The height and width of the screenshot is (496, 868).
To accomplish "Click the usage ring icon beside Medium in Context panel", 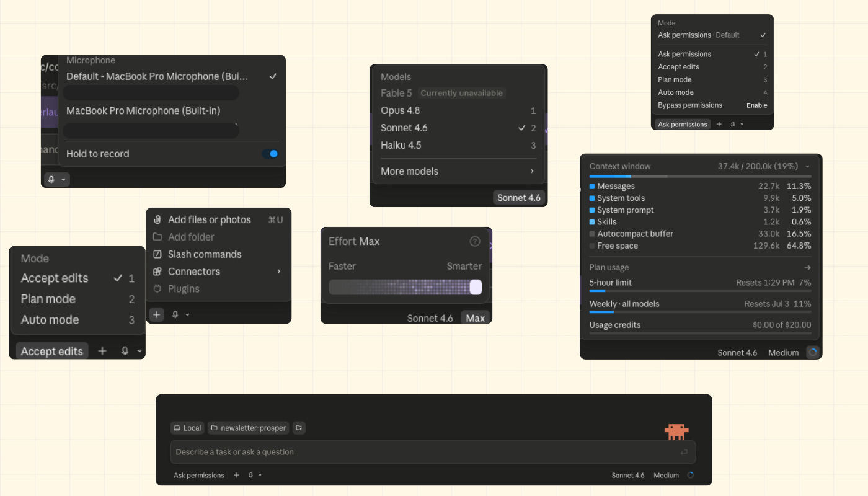I will click(813, 352).
